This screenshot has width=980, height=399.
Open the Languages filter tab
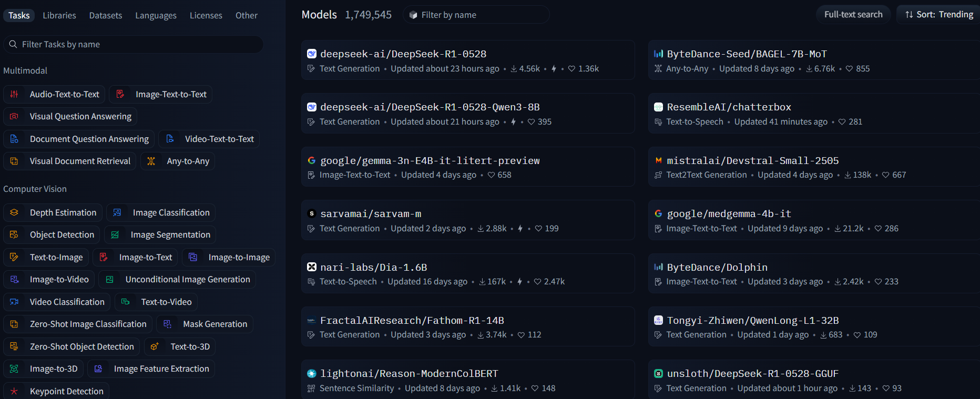[x=156, y=15]
